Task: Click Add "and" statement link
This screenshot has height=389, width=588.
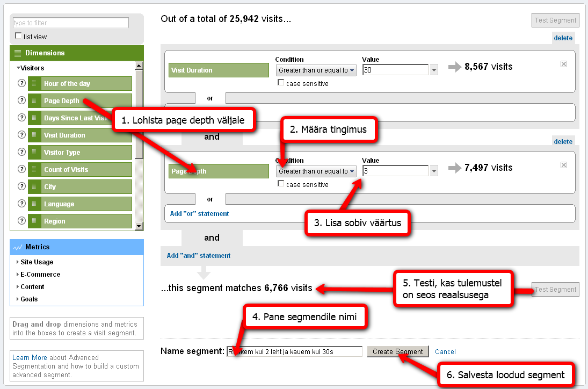Action: (x=198, y=256)
